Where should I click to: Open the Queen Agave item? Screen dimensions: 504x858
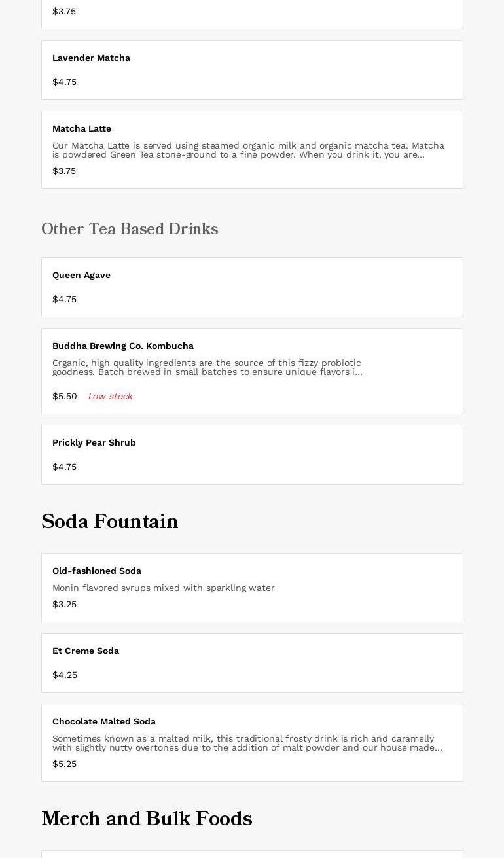(81, 276)
